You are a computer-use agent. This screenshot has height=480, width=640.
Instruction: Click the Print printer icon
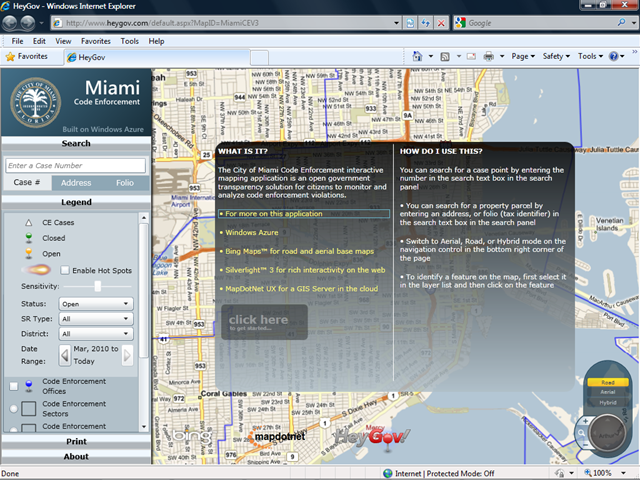pyautogui.click(x=489, y=56)
